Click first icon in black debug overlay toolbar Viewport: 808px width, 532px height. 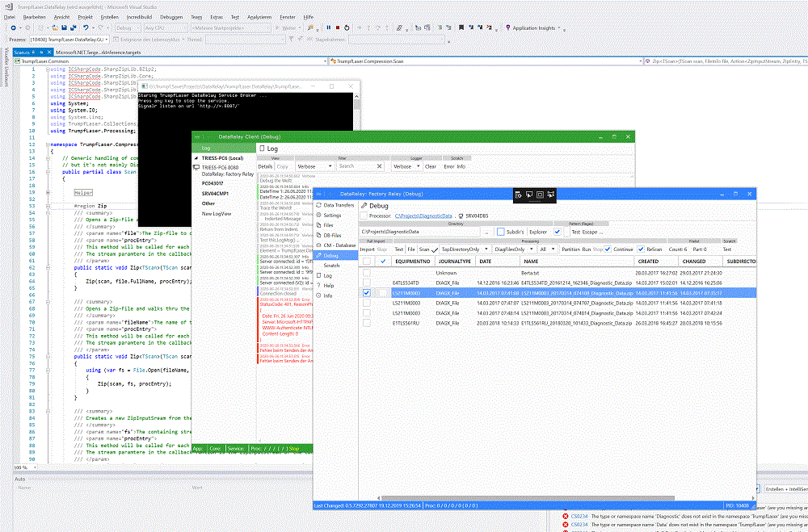click(519, 195)
